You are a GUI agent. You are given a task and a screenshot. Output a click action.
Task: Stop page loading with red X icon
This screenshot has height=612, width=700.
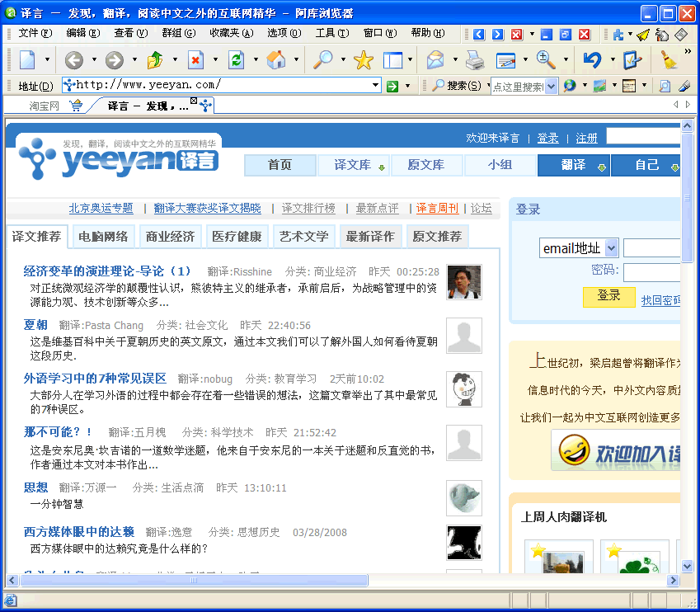point(195,60)
